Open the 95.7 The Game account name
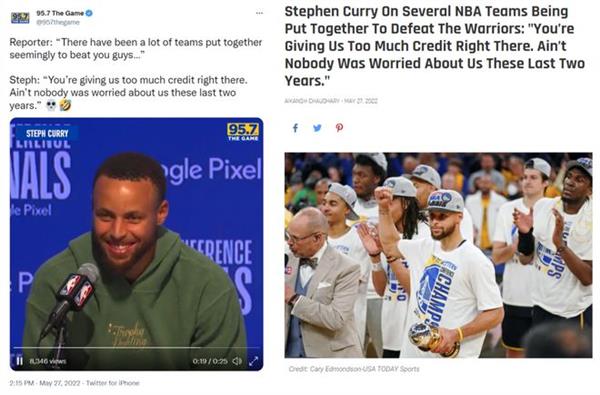The width and height of the screenshot is (600, 395). [x=60, y=13]
